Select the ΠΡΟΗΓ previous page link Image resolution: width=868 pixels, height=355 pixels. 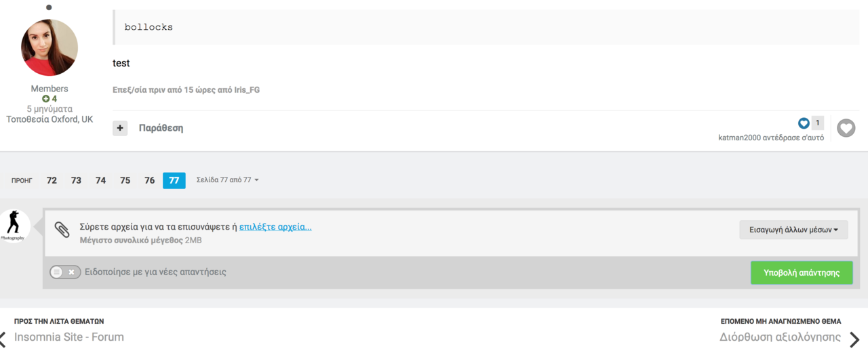pyautogui.click(x=22, y=181)
